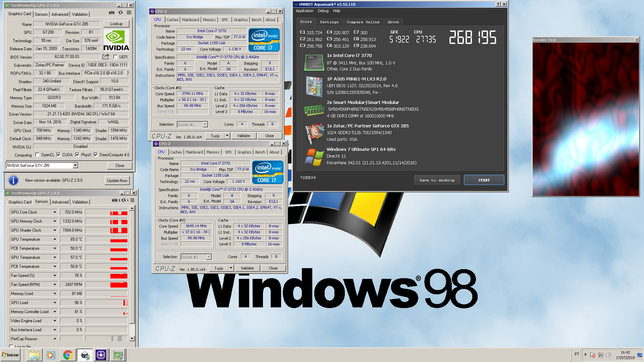This screenshot has height=362, width=644.
Task: Open the NVIDIA GeForce GTX 285 card selector dropdown
Action: click(75, 165)
